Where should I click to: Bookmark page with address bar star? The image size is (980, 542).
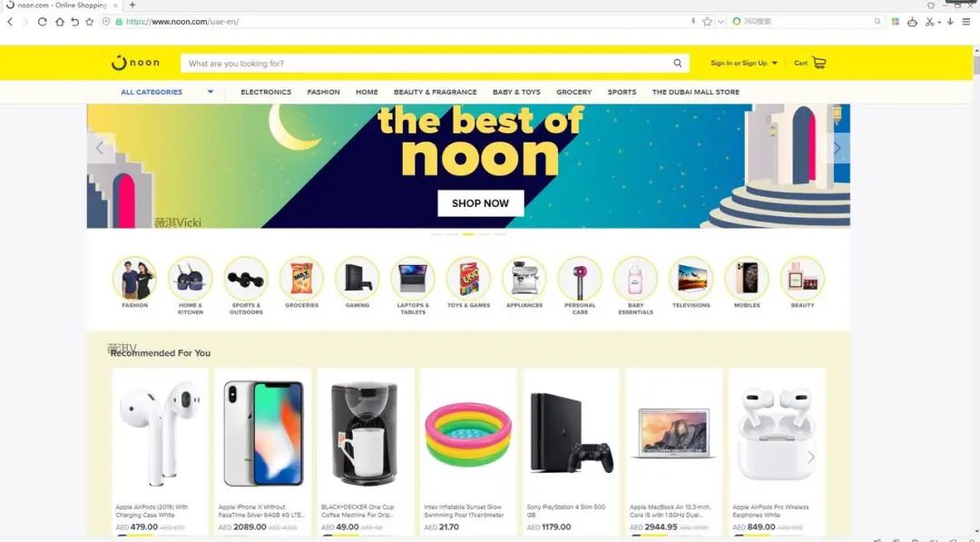pyautogui.click(x=707, y=21)
